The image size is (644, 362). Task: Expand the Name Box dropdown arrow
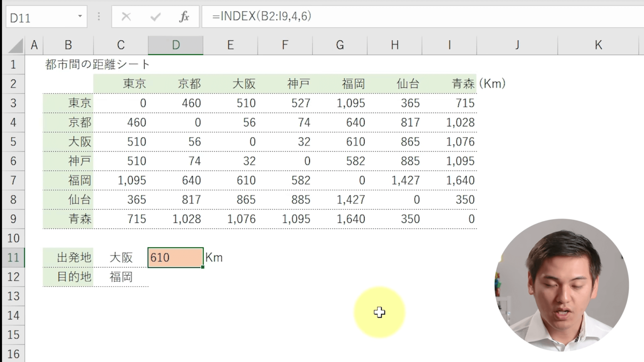click(x=80, y=16)
